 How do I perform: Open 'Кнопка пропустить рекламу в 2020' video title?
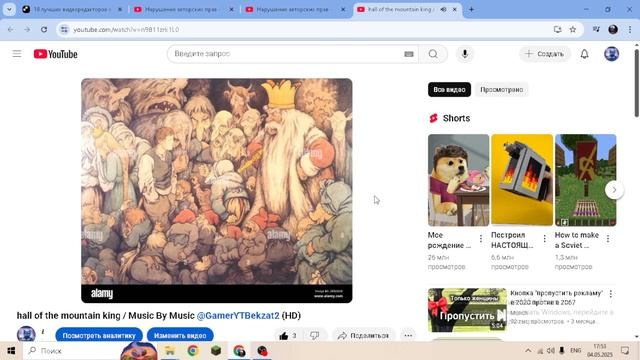(x=556, y=298)
